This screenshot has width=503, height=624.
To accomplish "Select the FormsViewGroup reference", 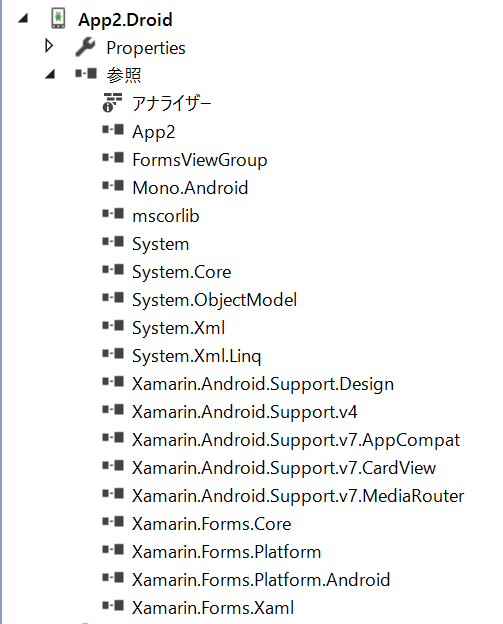I will tap(200, 160).
